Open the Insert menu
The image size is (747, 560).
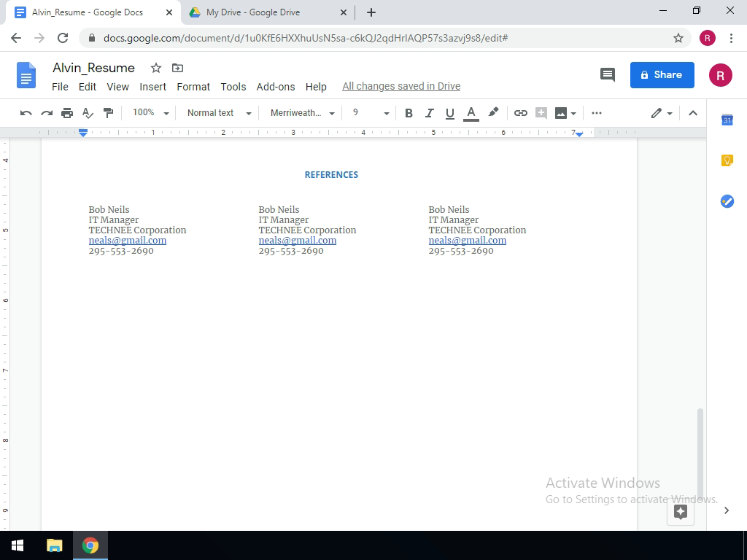[153, 87]
